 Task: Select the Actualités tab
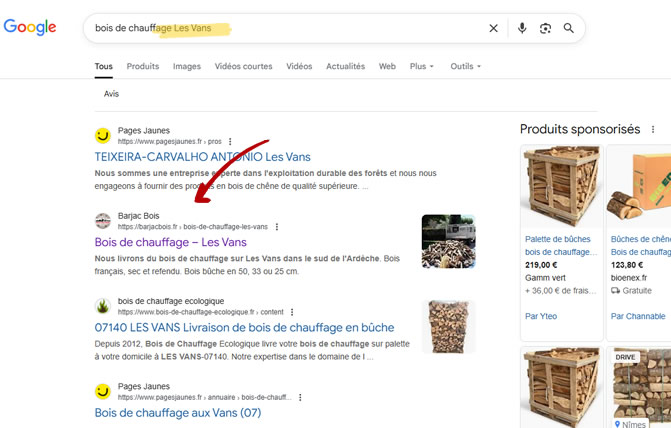[345, 66]
